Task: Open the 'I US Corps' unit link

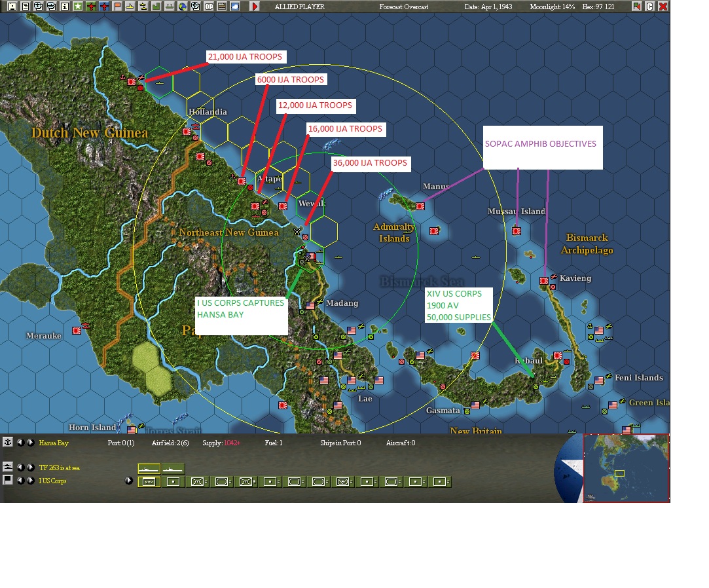Action: [52, 481]
